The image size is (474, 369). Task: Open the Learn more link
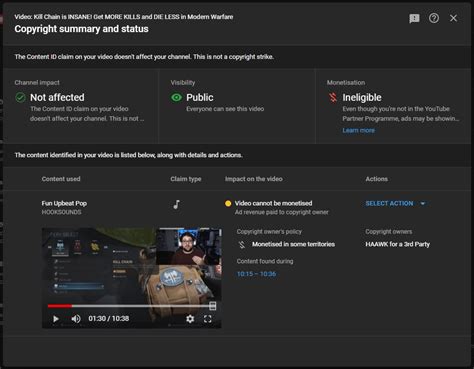coord(358,130)
